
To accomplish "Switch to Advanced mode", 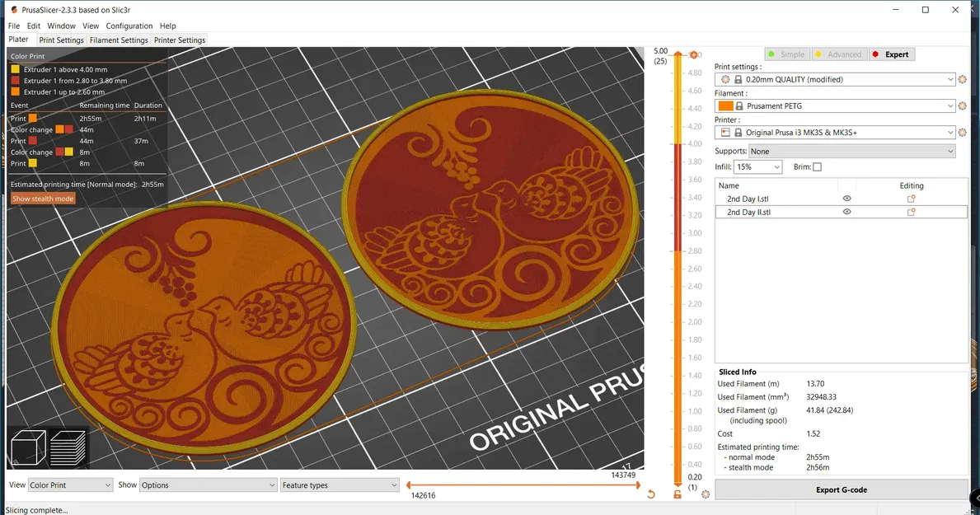I will click(x=839, y=54).
